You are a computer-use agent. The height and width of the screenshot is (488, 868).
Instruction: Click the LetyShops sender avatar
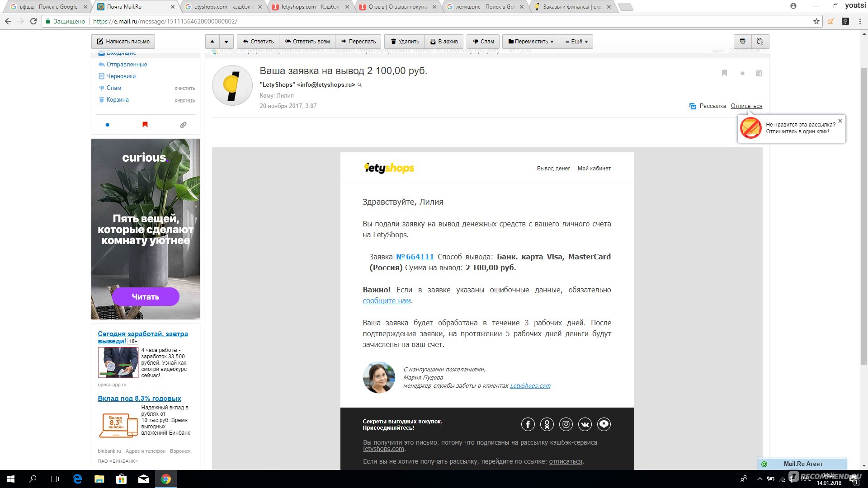[232, 85]
